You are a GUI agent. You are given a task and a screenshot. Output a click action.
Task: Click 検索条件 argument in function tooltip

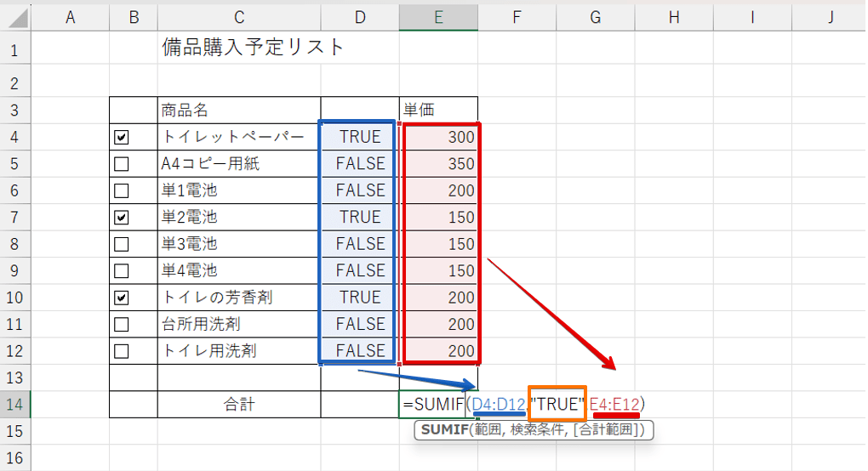tap(539, 430)
